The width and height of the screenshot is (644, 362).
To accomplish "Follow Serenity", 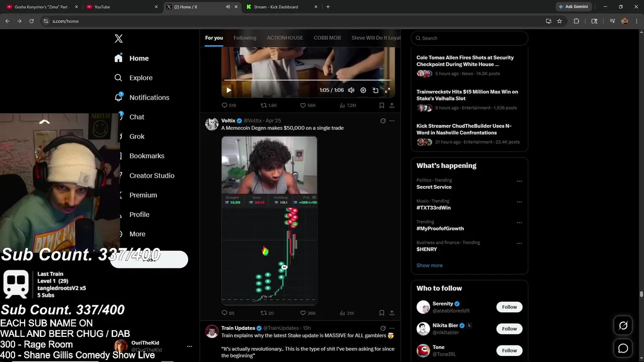I will click(x=509, y=307).
